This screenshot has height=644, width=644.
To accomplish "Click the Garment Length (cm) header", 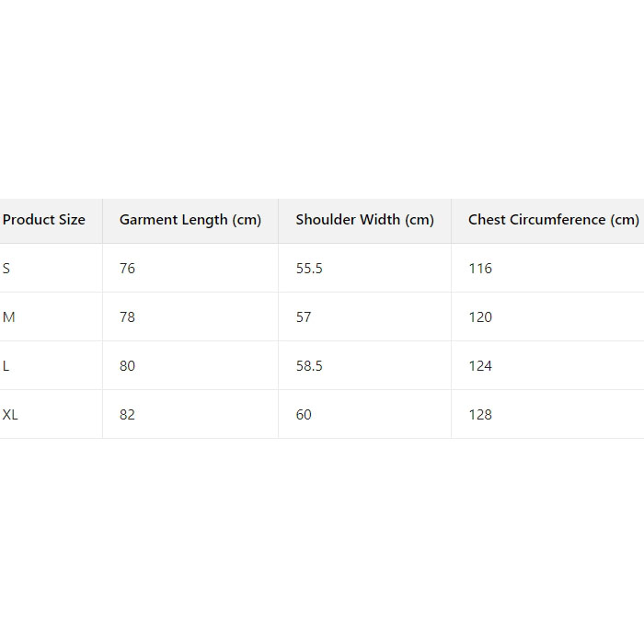I will pyautogui.click(x=190, y=220).
